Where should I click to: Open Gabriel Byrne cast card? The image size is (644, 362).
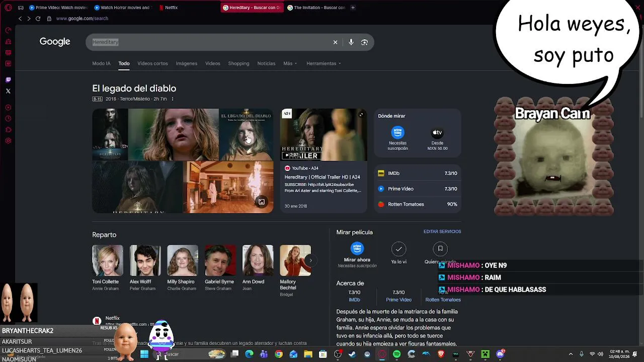click(219, 267)
